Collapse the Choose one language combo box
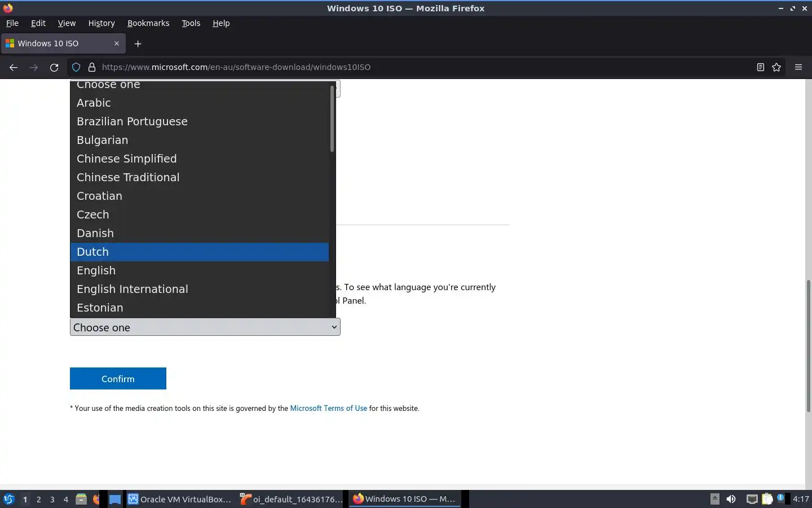Screen dimensions: 812x508 point(205,327)
